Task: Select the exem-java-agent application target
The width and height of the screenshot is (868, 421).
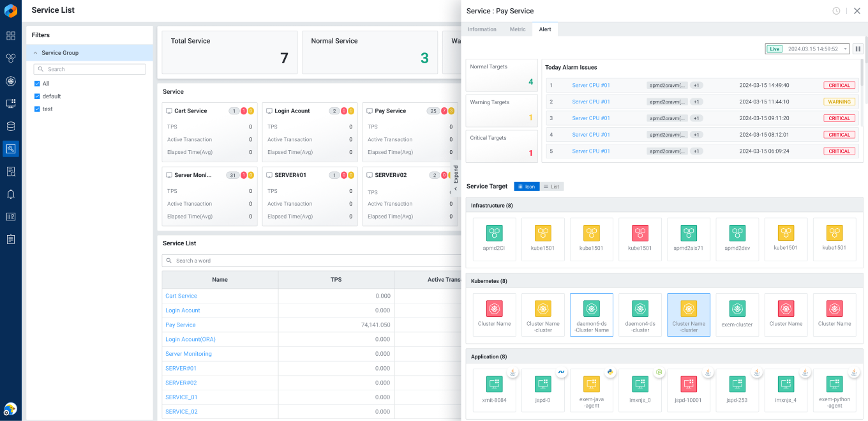Action: (x=592, y=390)
